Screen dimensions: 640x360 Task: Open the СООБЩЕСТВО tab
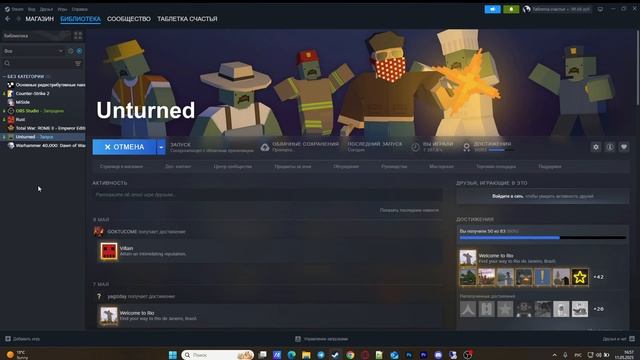129,19
